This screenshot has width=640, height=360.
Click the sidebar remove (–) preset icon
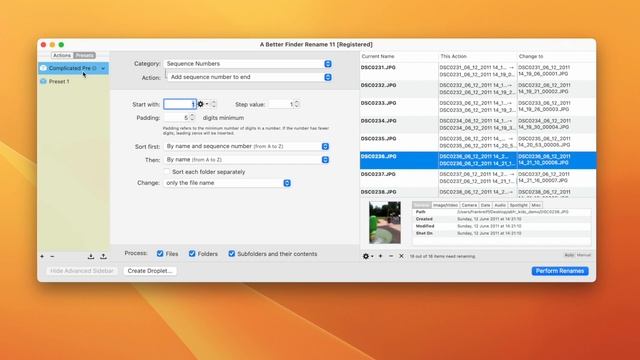52,256
